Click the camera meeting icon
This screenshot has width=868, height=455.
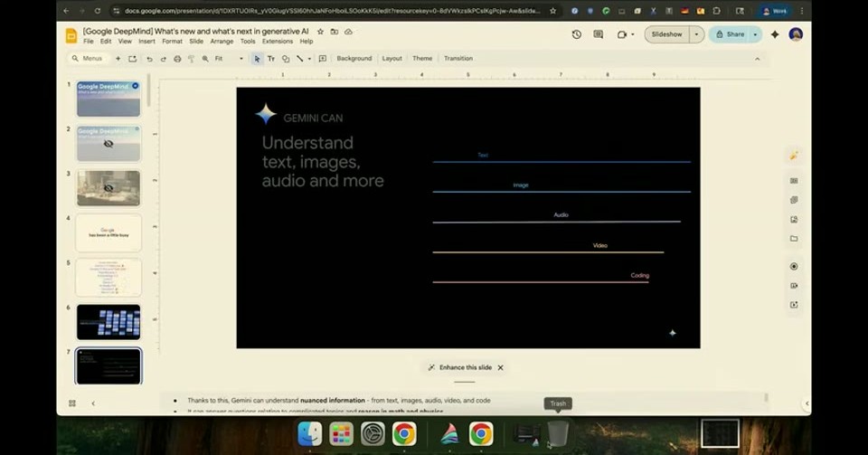(x=622, y=34)
